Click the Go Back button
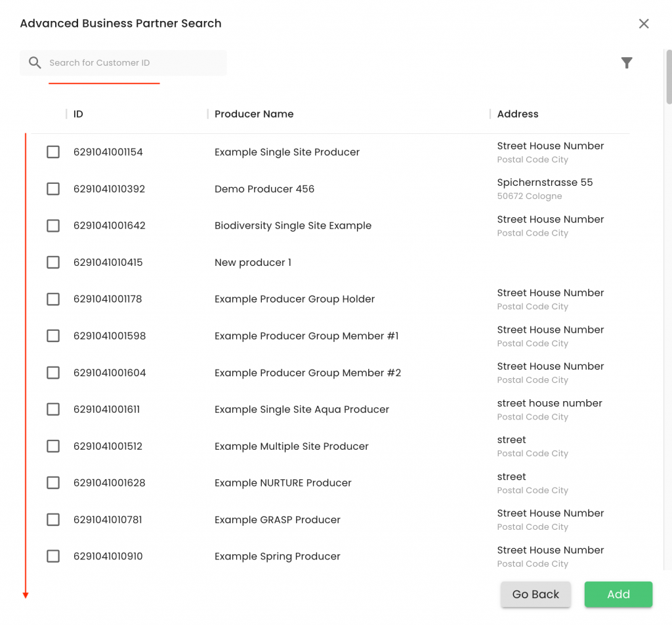This screenshot has width=672, height=625. pos(535,594)
